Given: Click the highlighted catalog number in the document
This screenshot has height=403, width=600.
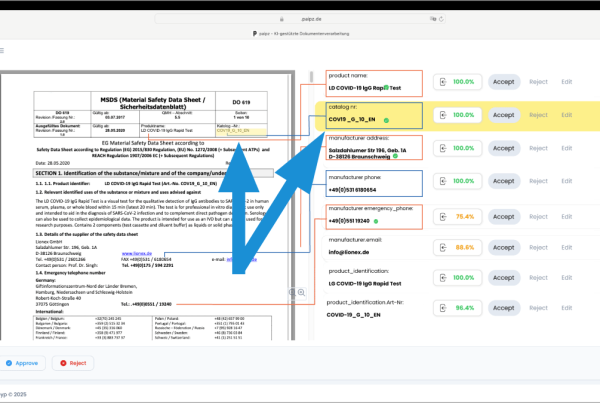Looking at the screenshot, I should 233,131.
